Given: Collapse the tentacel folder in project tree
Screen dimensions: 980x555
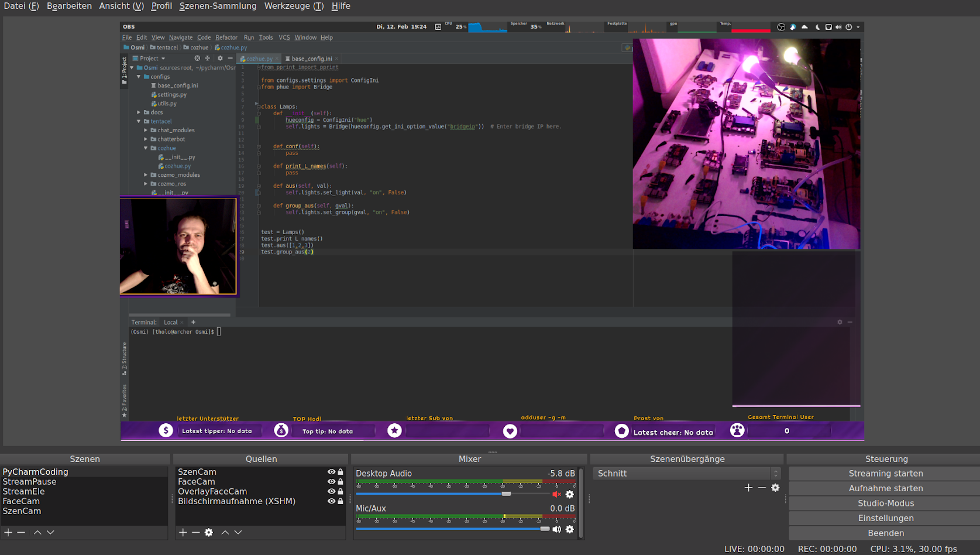Looking at the screenshot, I should [x=139, y=121].
